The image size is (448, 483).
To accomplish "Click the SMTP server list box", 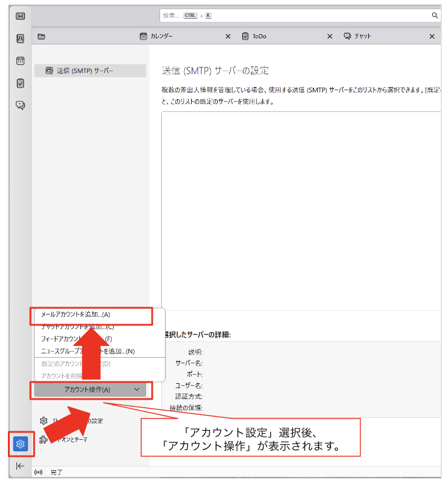I will [301, 211].
